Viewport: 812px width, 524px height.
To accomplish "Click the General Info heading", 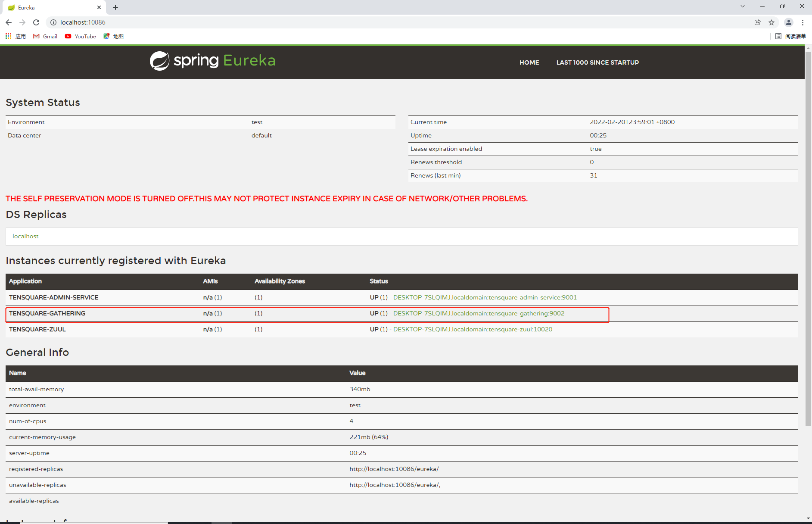I will pyautogui.click(x=37, y=352).
